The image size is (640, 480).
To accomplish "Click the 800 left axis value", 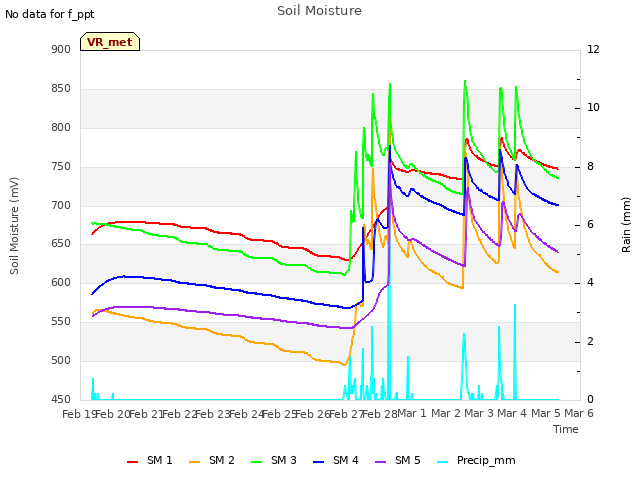I will point(61,128).
